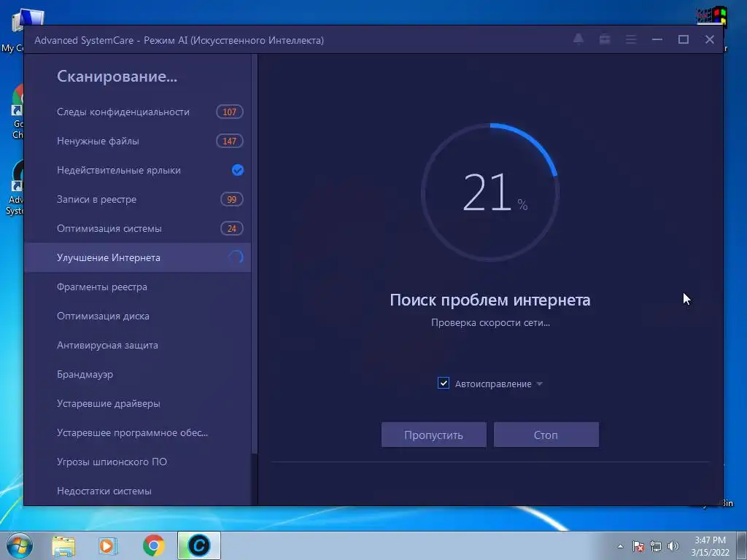The image size is (747, 560).
Task: Close the Advanced SystemCare window
Action: [x=709, y=39]
